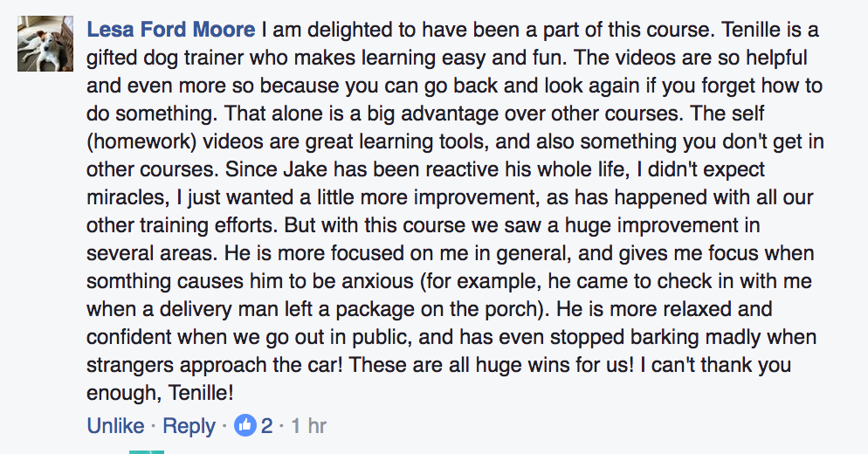
Task: Click the word 'enough,' on the last line
Action: (x=121, y=393)
